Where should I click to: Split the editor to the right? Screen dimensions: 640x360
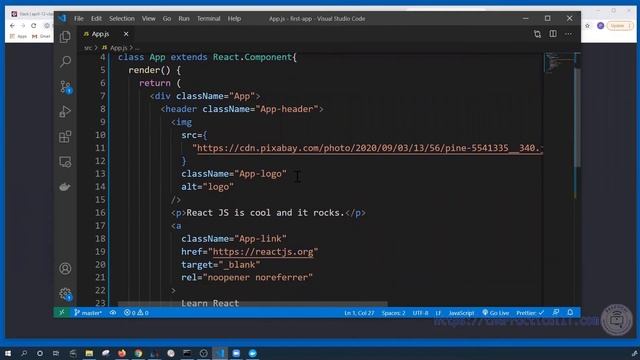point(553,34)
